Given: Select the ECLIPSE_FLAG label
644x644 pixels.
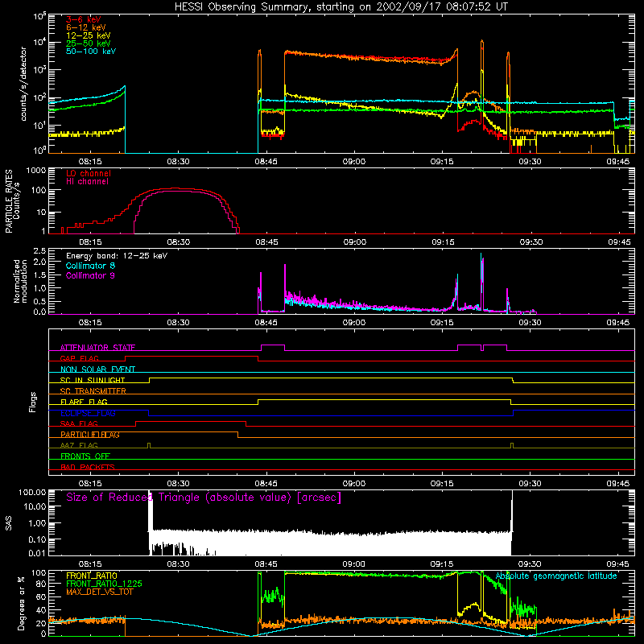Looking at the screenshot, I should tap(88, 413).
